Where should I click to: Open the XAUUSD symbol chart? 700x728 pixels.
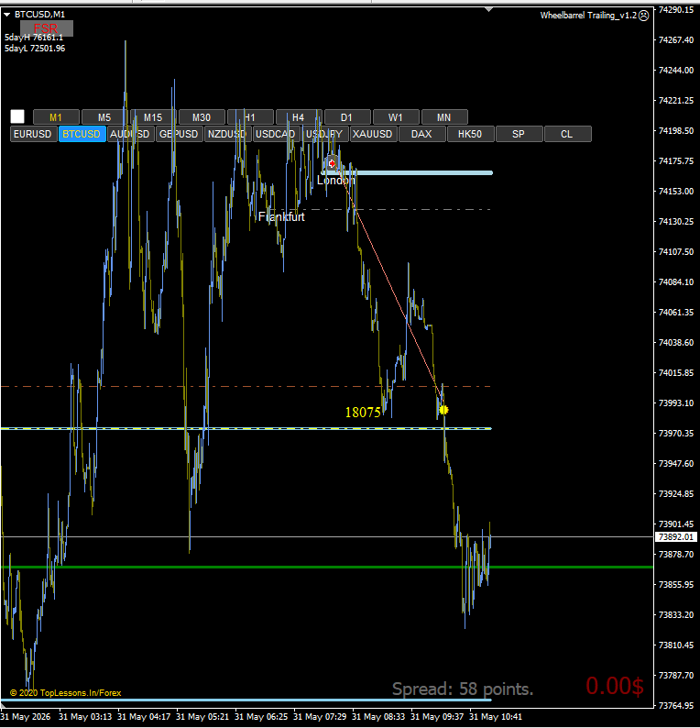point(373,134)
